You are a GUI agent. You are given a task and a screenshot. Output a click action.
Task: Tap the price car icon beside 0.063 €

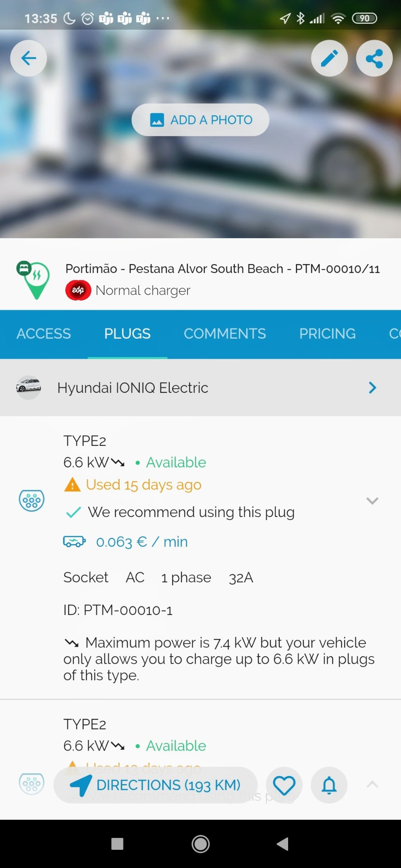click(74, 542)
